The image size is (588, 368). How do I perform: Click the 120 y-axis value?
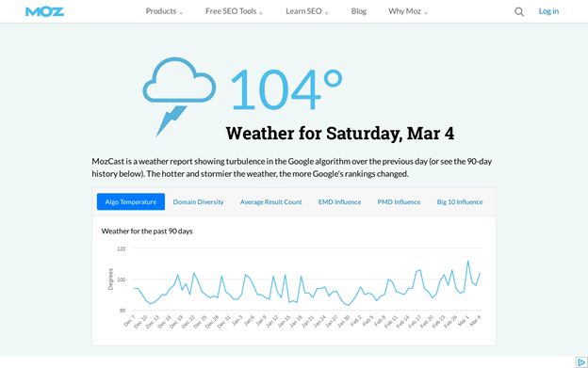tap(122, 248)
